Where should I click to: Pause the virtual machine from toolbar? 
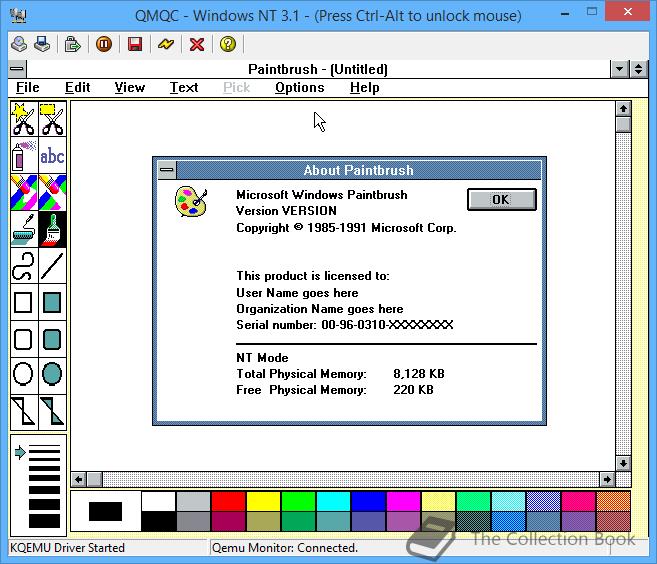[104, 44]
